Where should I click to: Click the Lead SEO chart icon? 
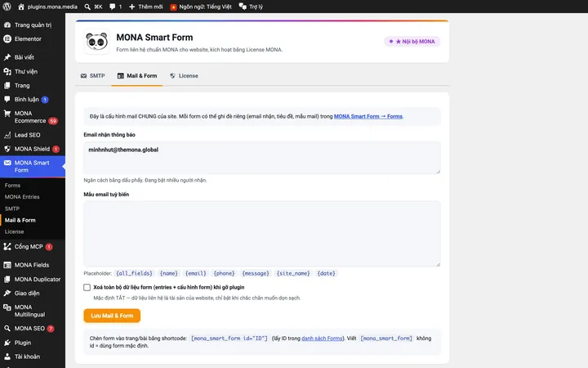[7, 135]
